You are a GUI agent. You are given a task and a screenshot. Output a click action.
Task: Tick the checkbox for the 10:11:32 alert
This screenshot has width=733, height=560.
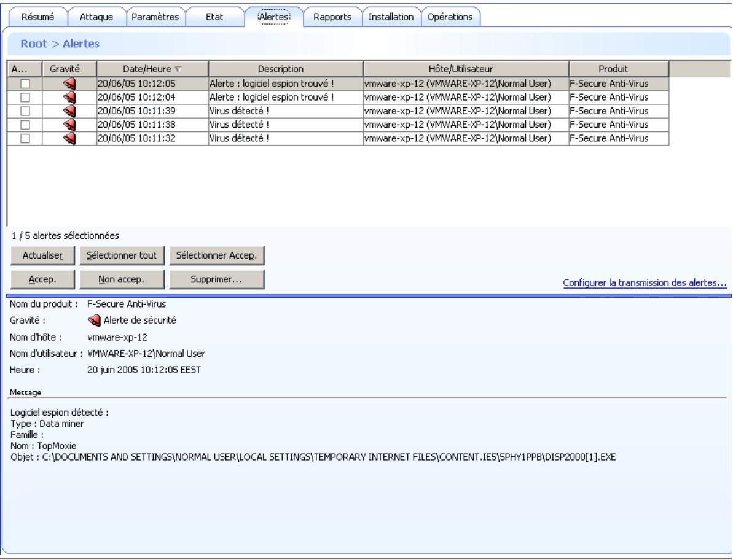click(x=25, y=138)
